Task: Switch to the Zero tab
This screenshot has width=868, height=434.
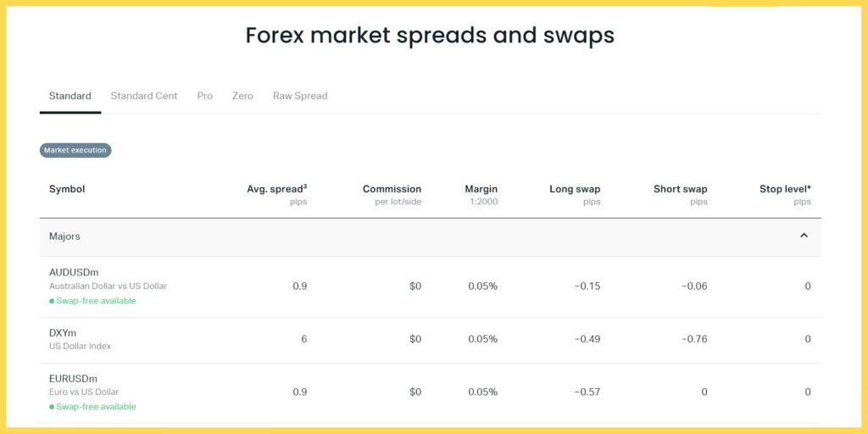Action: point(242,96)
